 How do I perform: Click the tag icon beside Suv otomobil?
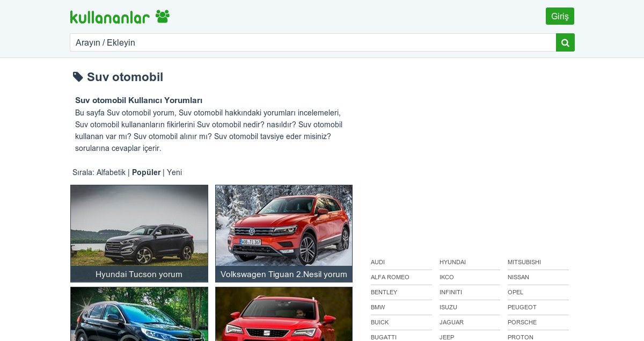78,77
